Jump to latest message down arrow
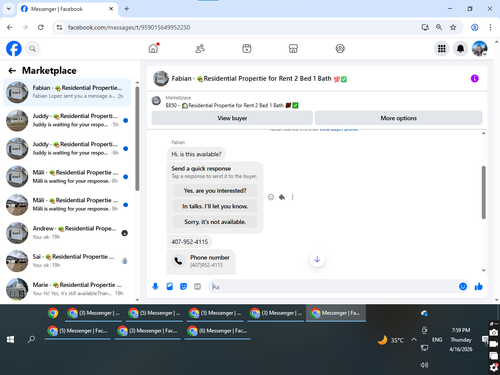 (x=317, y=259)
